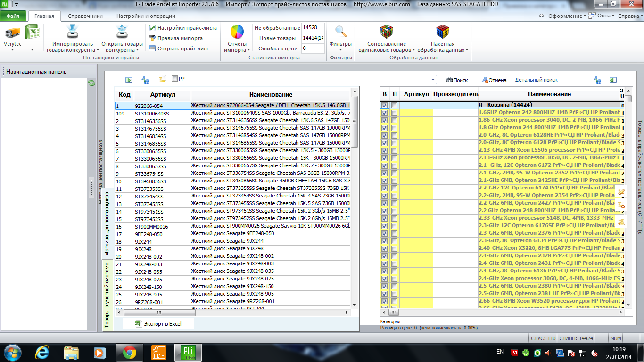Uncheck В checkbox for 1.8 GHz Opteron 244 row
Viewport: 644px width, 362px height.
pyautogui.click(x=385, y=128)
